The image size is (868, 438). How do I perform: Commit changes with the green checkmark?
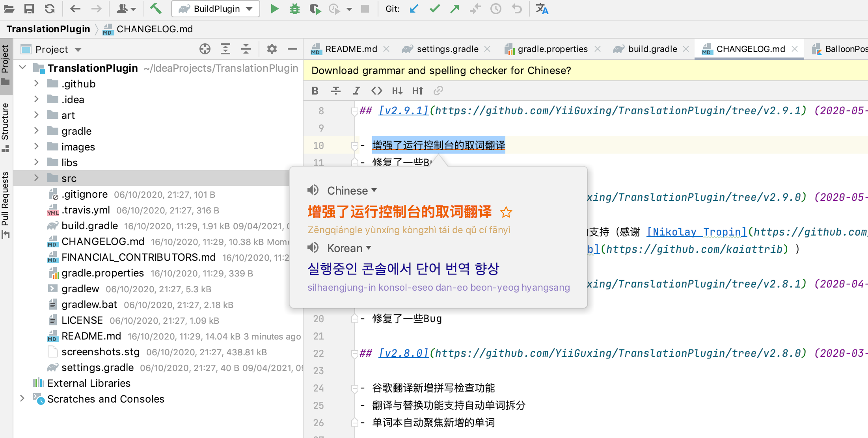(x=434, y=9)
